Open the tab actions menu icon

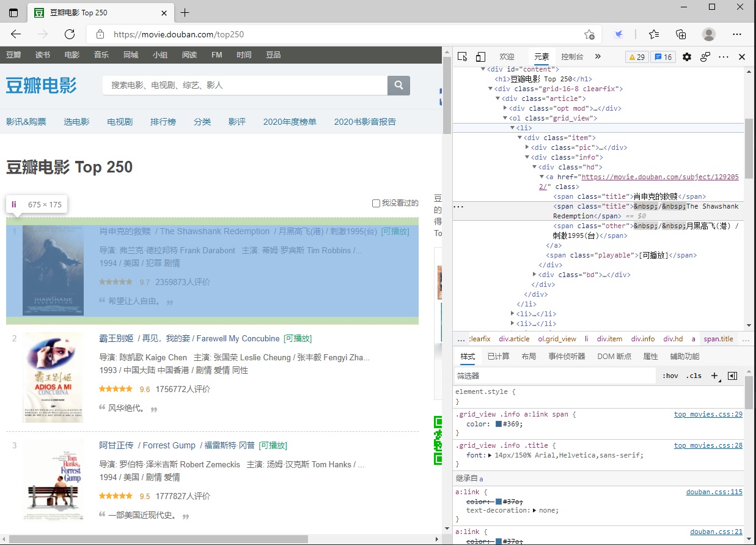(x=13, y=12)
